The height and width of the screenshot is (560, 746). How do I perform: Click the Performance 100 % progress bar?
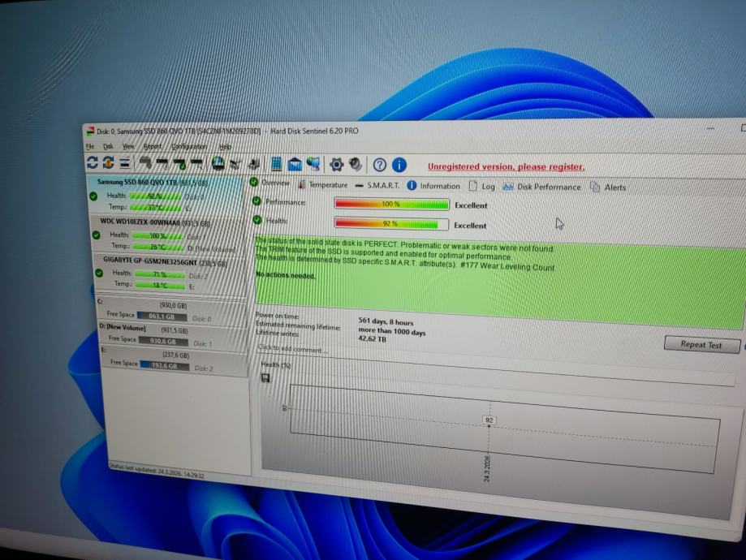pos(391,204)
